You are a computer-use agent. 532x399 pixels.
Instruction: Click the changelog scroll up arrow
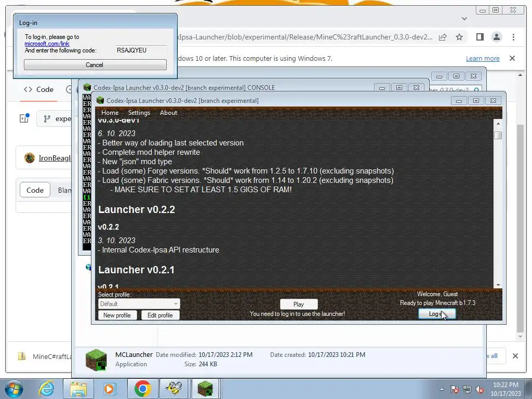point(498,124)
